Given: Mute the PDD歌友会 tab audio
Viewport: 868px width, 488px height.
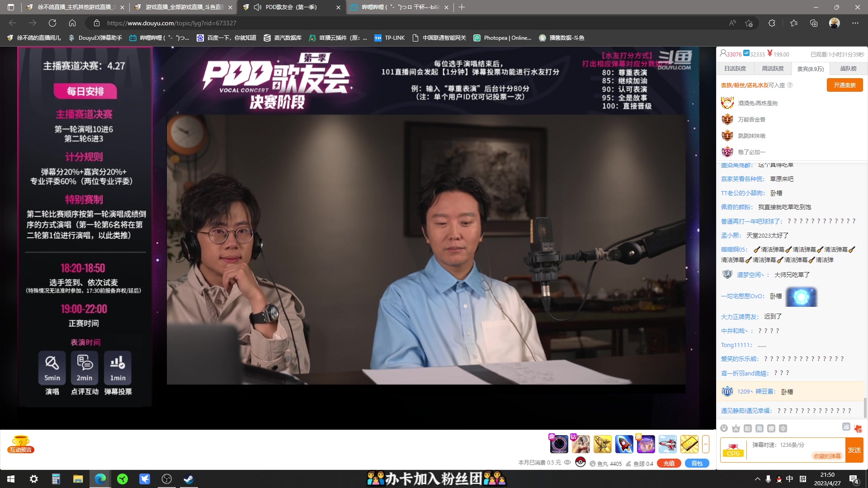Looking at the screenshot, I should click(258, 7).
